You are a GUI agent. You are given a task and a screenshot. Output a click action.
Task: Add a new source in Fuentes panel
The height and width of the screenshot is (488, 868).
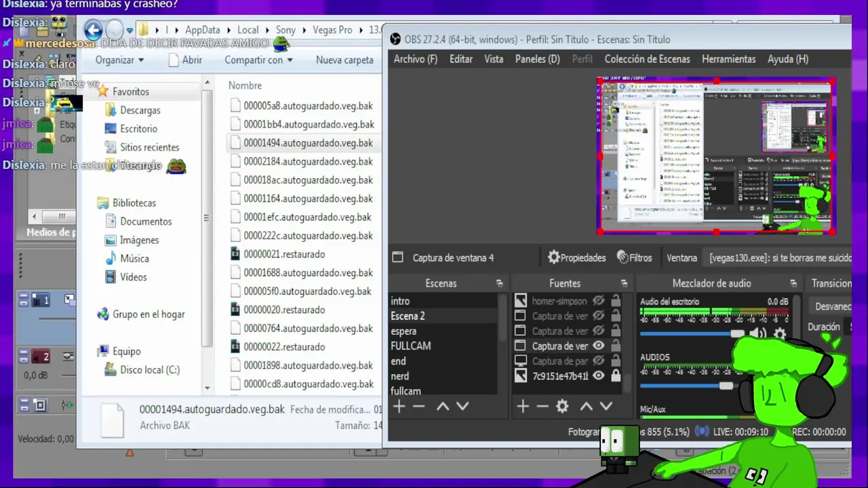click(522, 407)
